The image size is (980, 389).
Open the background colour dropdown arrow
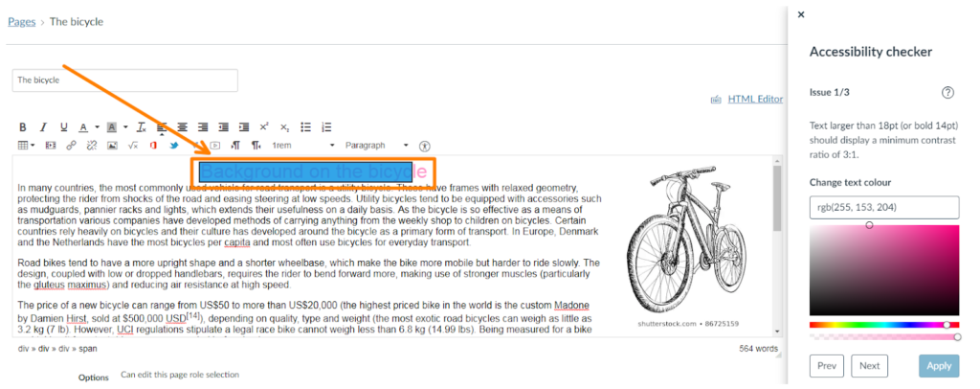125,127
